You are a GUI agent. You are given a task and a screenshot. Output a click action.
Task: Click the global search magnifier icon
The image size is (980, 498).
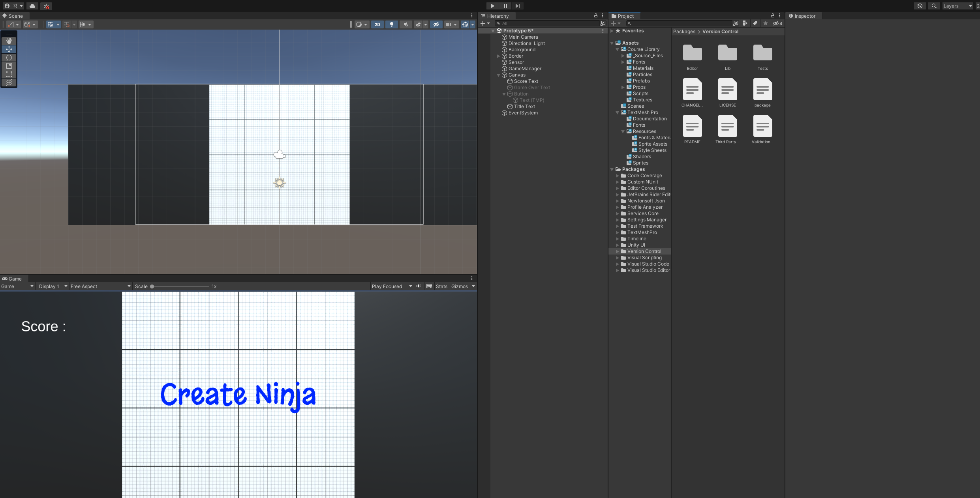coord(934,6)
